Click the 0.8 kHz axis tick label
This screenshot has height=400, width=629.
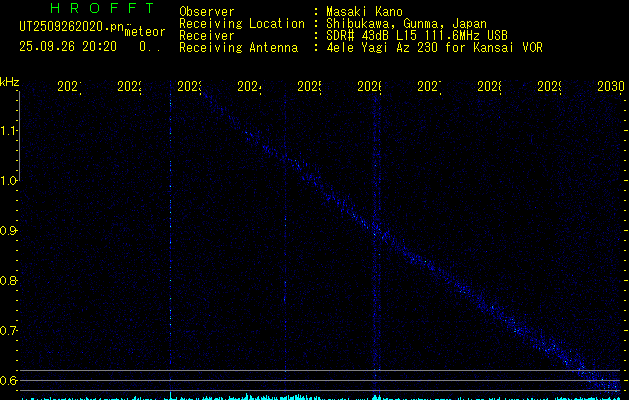pyautogui.click(x=10, y=281)
